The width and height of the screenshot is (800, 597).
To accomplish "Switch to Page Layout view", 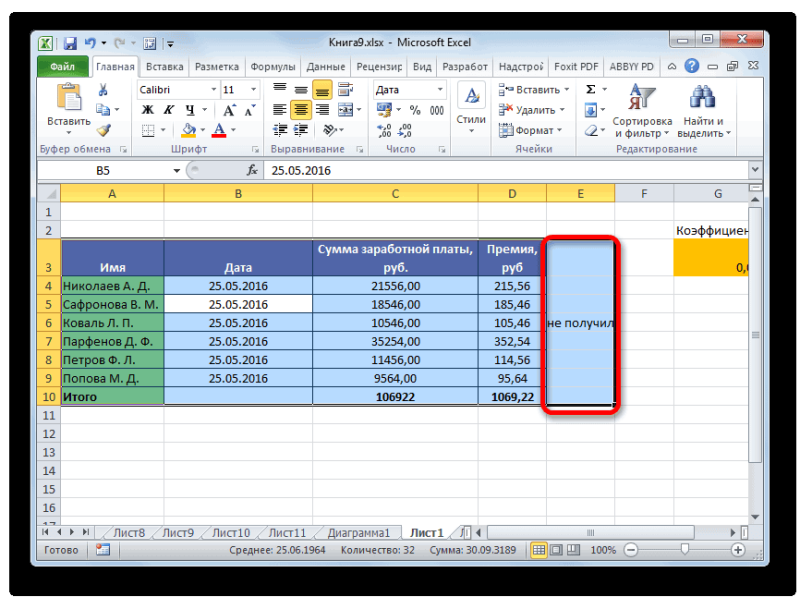I will click(x=556, y=550).
